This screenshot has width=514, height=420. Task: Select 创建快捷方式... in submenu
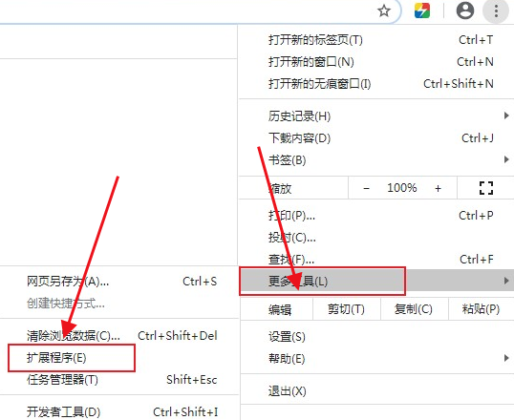click(x=119, y=304)
